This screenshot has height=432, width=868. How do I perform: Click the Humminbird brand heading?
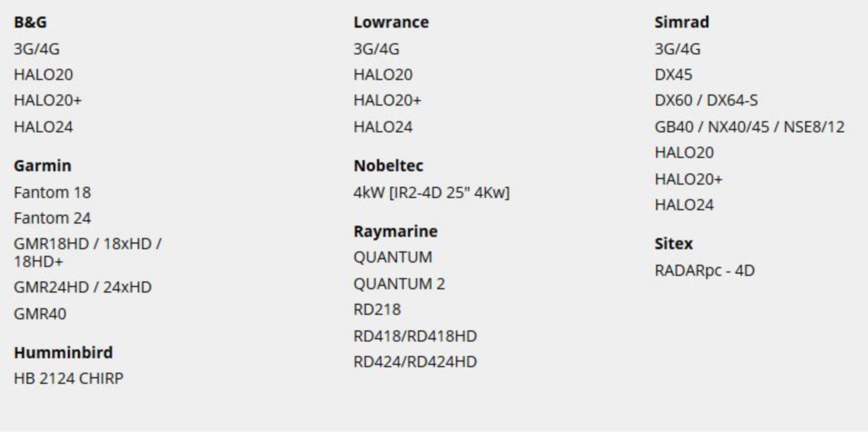coord(63,353)
